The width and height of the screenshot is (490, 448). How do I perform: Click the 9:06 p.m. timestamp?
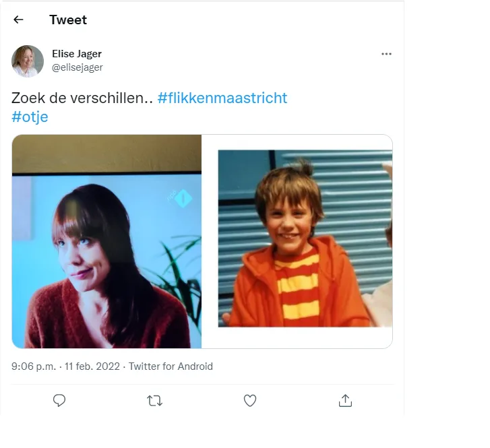point(34,366)
